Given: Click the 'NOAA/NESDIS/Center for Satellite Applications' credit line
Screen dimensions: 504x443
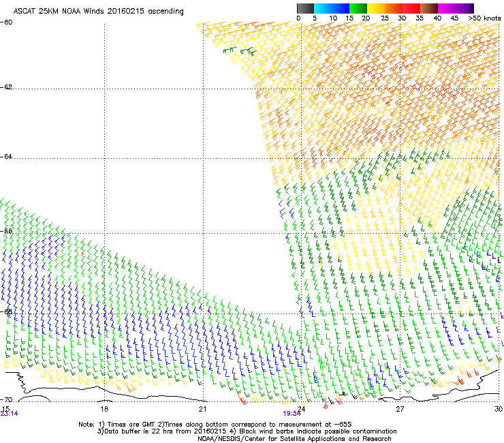Looking at the screenshot, I should 294,439.
